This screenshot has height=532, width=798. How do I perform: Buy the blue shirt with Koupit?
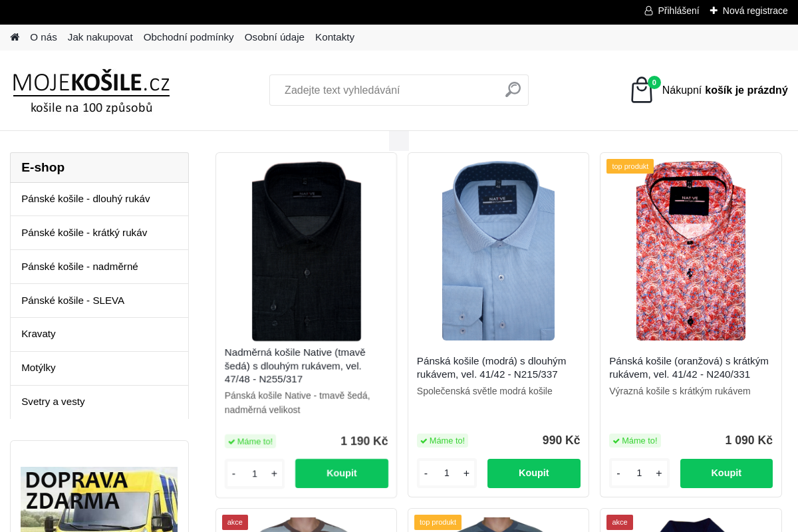point(534,473)
